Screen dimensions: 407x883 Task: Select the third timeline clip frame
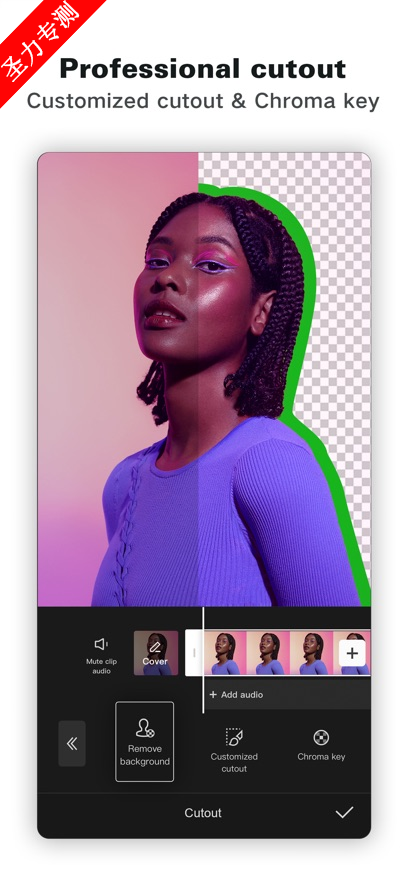pyautogui.click(x=311, y=653)
